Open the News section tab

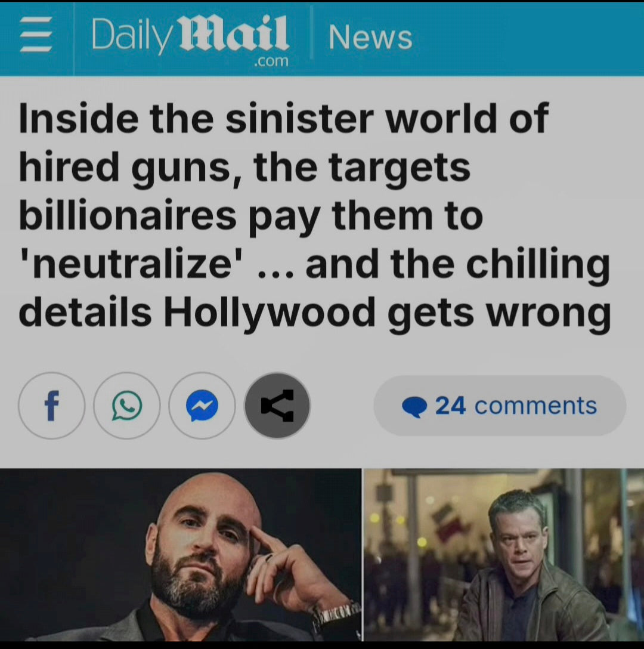coord(370,37)
